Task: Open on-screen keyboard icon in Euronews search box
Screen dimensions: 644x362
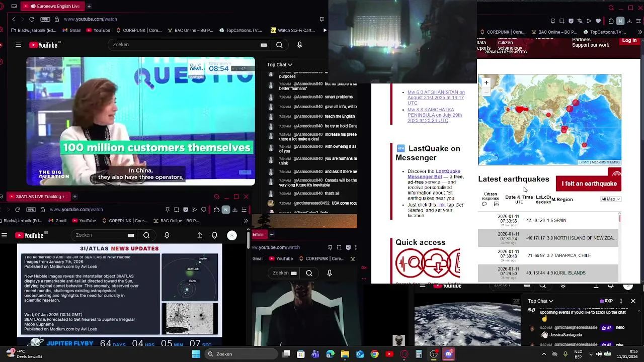Action: 264,45
